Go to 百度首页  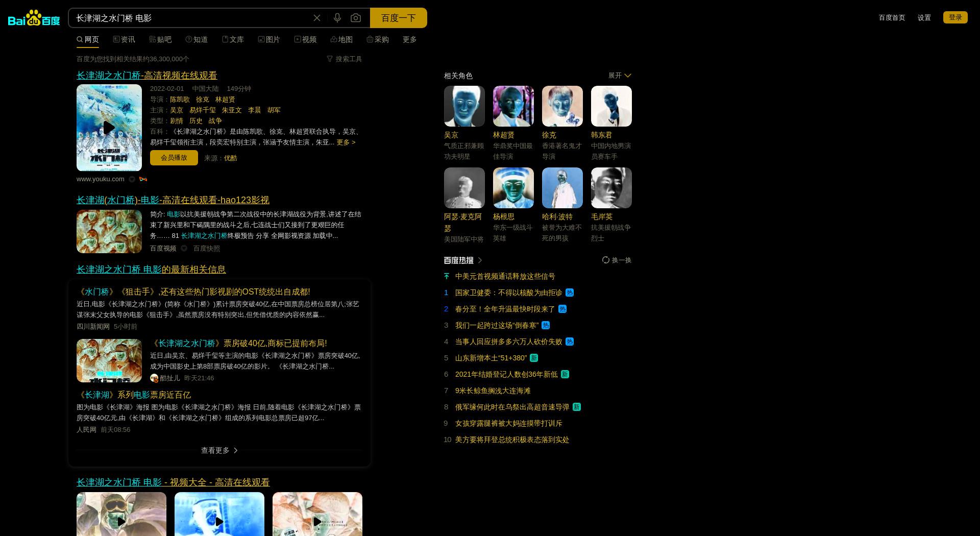tap(892, 17)
